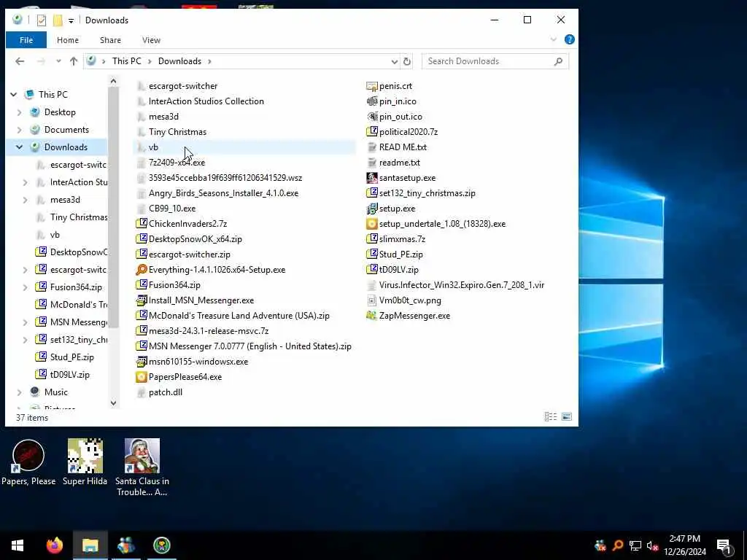The image size is (747, 560).
Task: Select the Vm0b0t_cw.png image icon
Action: tap(371, 300)
